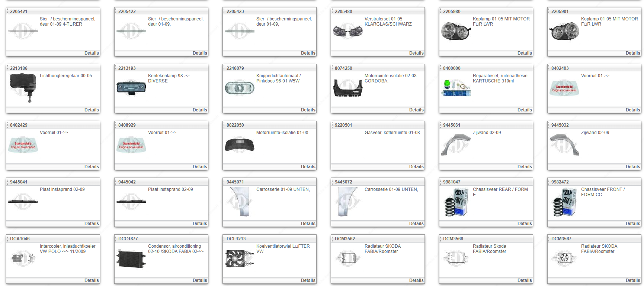Open Details for Carrosserie part 9445071

pos(308,224)
